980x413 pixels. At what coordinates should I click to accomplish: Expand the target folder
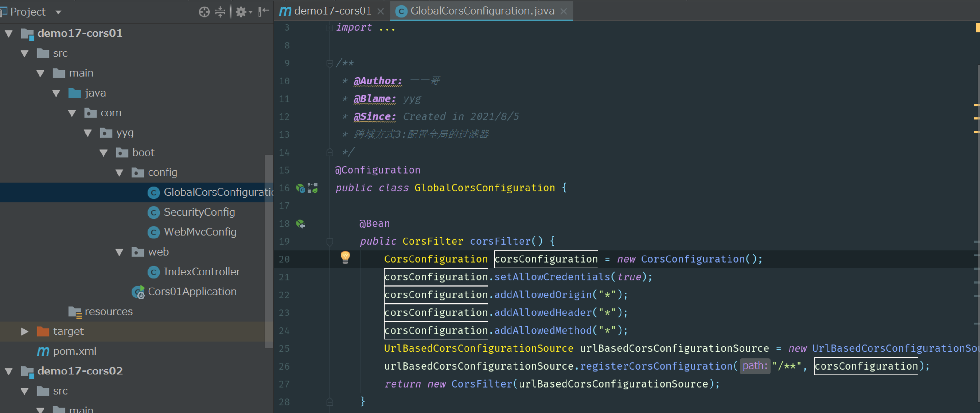[24, 331]
